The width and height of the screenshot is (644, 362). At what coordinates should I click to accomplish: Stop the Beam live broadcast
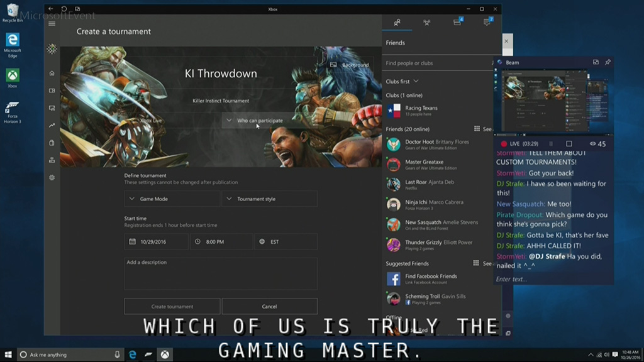click(x=569, y=144)
